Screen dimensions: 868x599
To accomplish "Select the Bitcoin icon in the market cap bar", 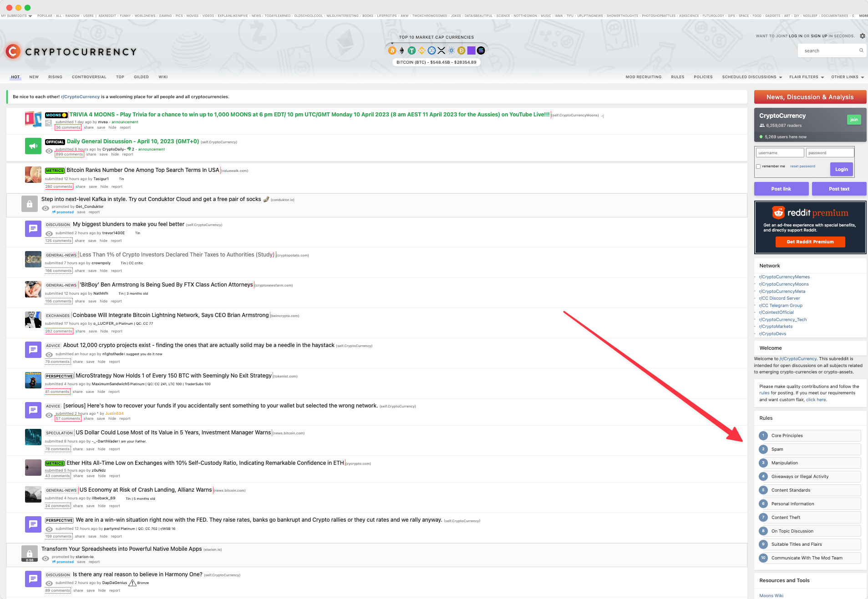I will 392,50.
